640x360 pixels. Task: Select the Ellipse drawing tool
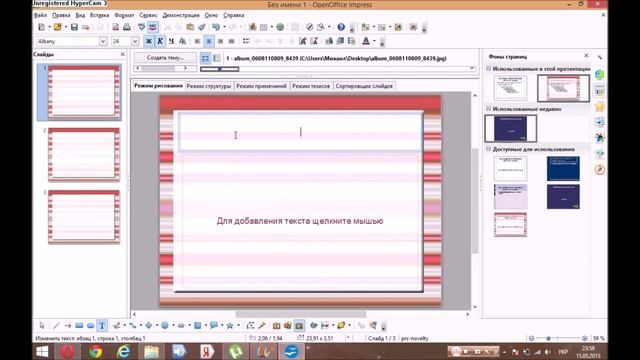91,325
